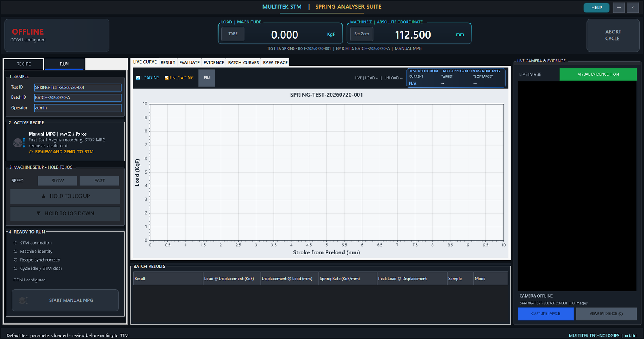Select the Machine identity status indicator
The height and width of the screenshot is (339, 644).
[16, 252]
